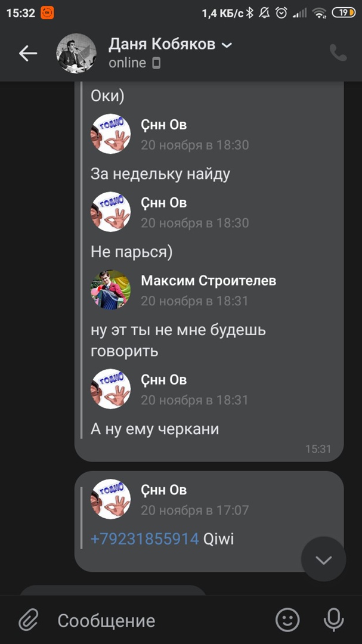The width and height of the screenshot is (362, 644).
Task: Open Даня Кобяков profile photo
Action: [76, 54]
